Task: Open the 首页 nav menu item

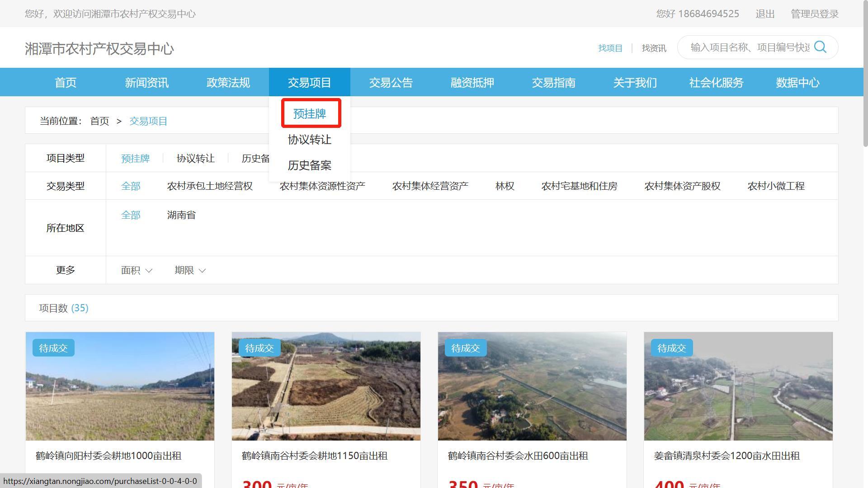Action: (66, 82)
